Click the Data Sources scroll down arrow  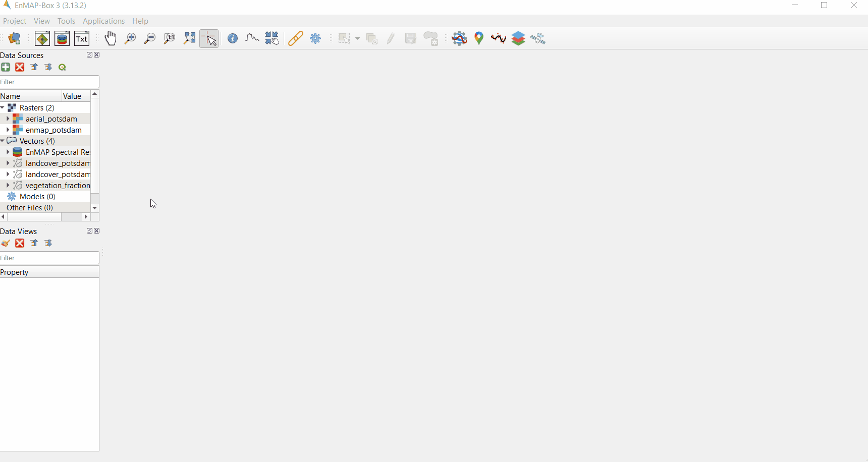(x=95, y=208)
